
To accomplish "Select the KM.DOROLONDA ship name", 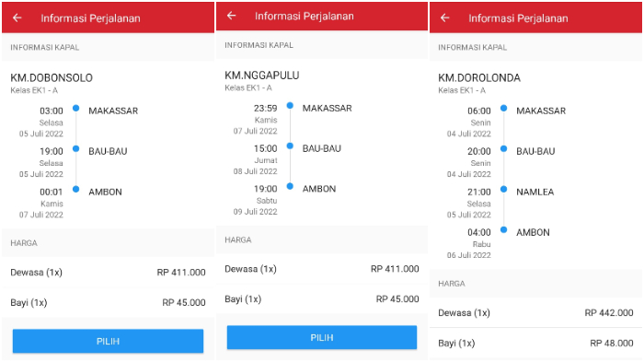I will coord(479,77).
